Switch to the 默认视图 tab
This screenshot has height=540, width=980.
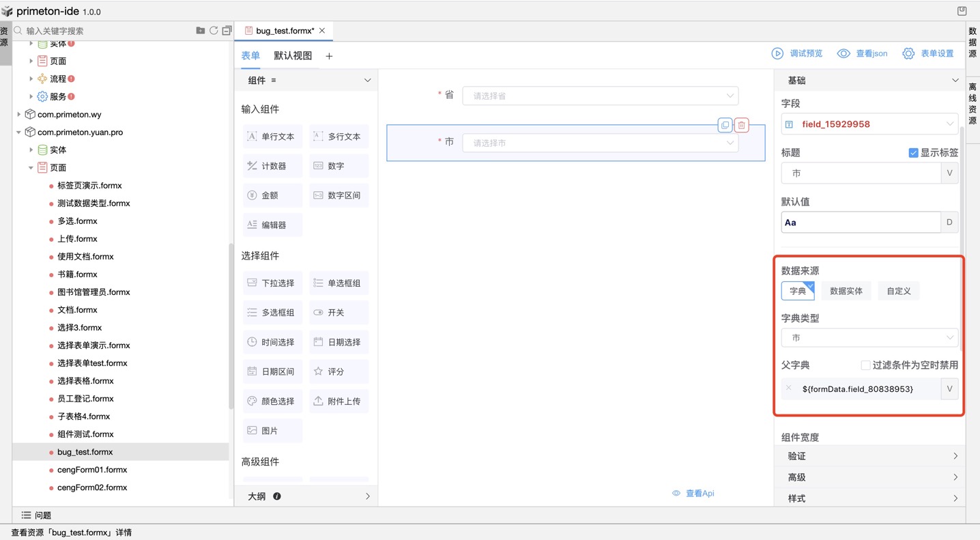click(293, 55)
